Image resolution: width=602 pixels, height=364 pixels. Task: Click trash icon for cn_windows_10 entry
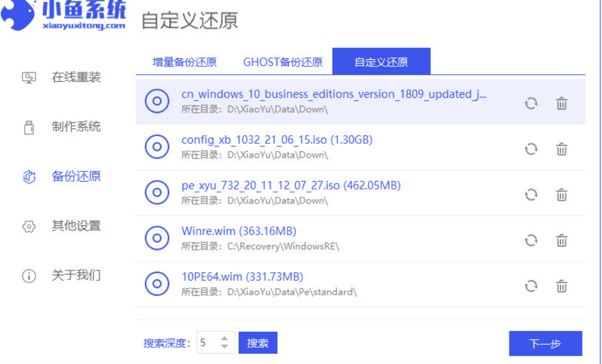pyautogui.click(x=562, y=103)
